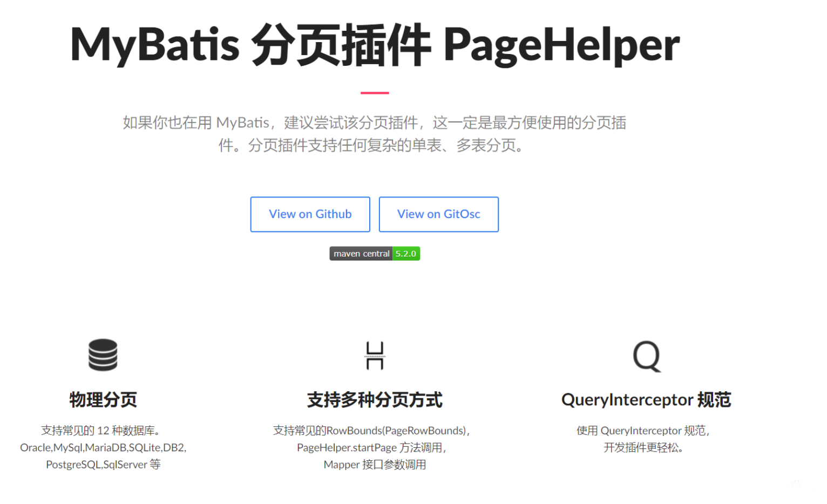This screenshot has width=827, height=504.
Task: Click the text 'Oracle,MySql,MariaDB,SQLite,DB2,'
Action: tap(103, 447)
